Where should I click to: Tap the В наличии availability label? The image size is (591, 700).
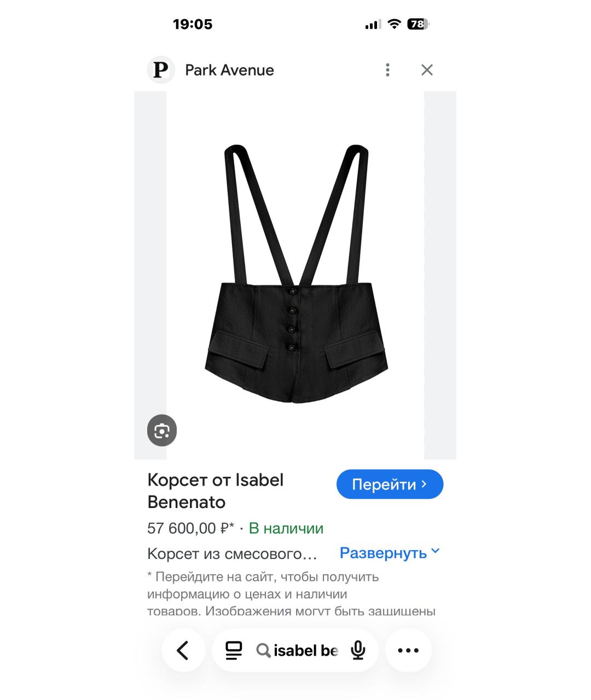pyautogui.click(x=286, y=528)
